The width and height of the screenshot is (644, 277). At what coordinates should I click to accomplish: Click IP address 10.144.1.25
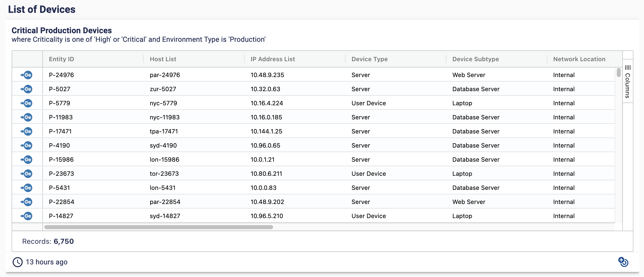pyautogui.click(x=266, y=131)
